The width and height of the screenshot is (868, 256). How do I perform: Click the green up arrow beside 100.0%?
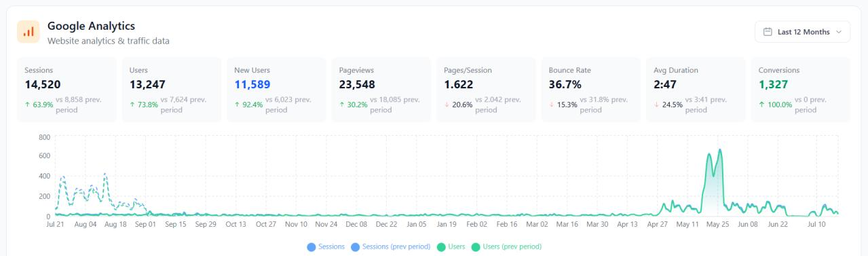click(x=761, y=105)
